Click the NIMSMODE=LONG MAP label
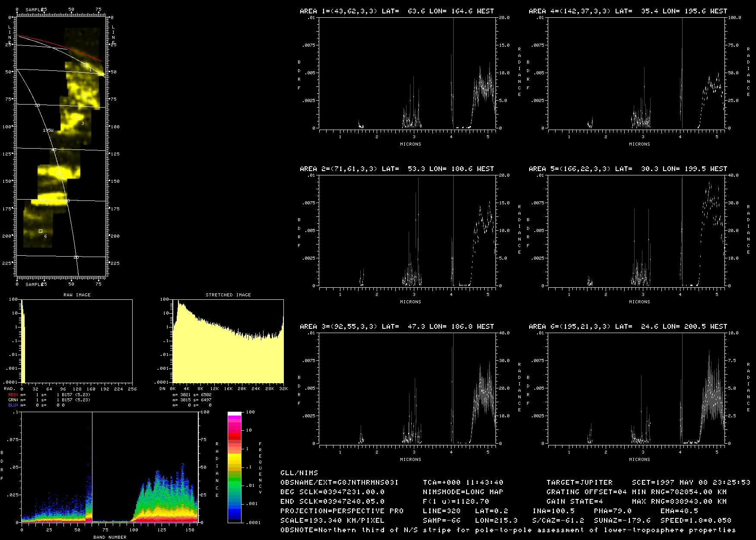 [x=463, y=492]
